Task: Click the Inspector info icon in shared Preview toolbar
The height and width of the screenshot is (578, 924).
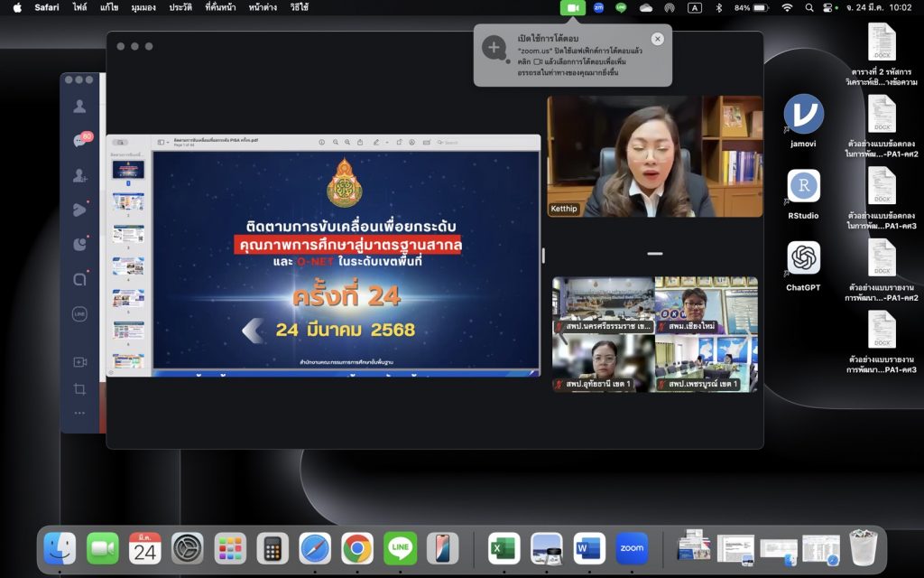Action: click(322, 142)
